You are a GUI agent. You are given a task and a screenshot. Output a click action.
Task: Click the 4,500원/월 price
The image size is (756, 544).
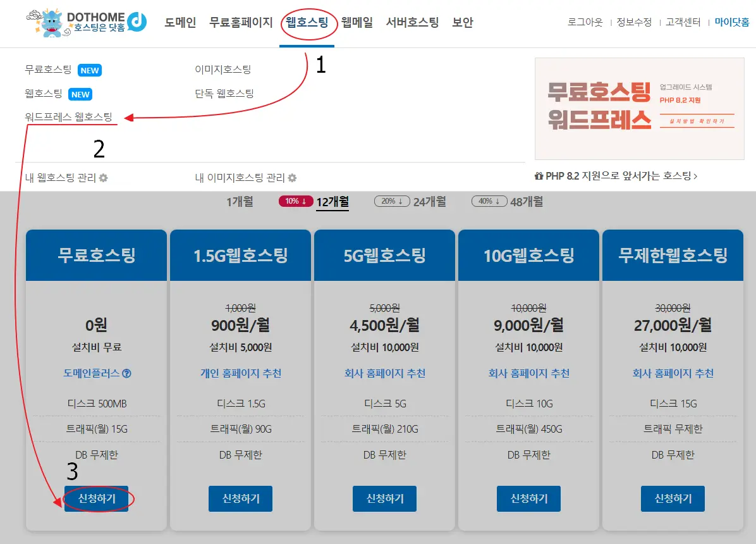click(385, 325)
